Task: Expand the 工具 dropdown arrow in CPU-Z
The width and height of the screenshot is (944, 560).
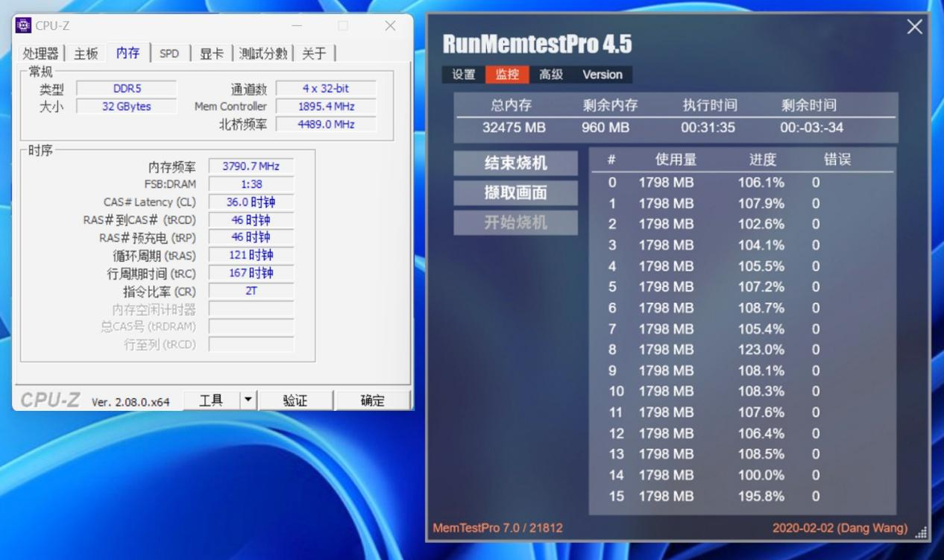Action: (248, 400)
